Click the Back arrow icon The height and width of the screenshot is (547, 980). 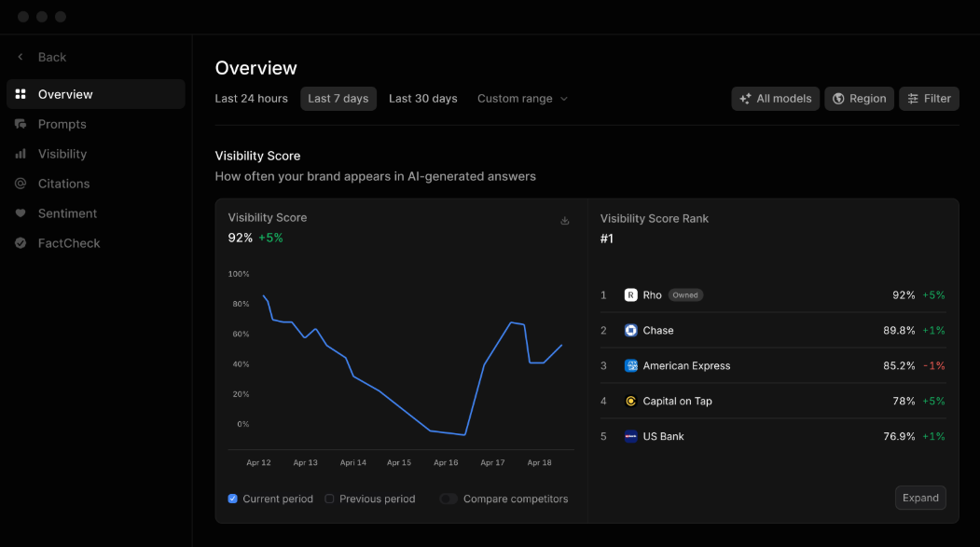coord(21,57)
